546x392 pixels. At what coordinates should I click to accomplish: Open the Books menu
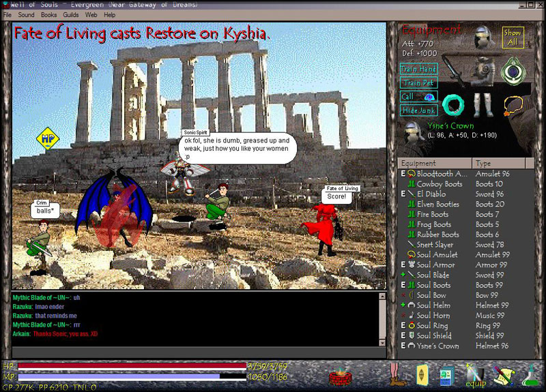48,14
